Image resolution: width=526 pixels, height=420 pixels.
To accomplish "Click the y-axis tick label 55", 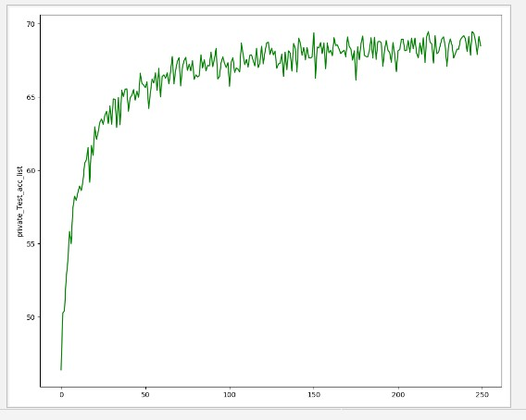I will point(31,243).
